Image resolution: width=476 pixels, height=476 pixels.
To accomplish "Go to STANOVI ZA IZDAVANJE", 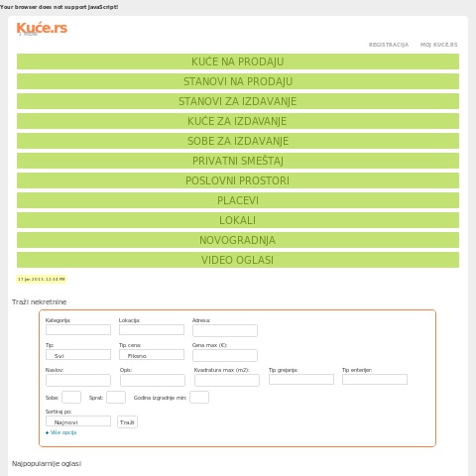I will point(238,101).
